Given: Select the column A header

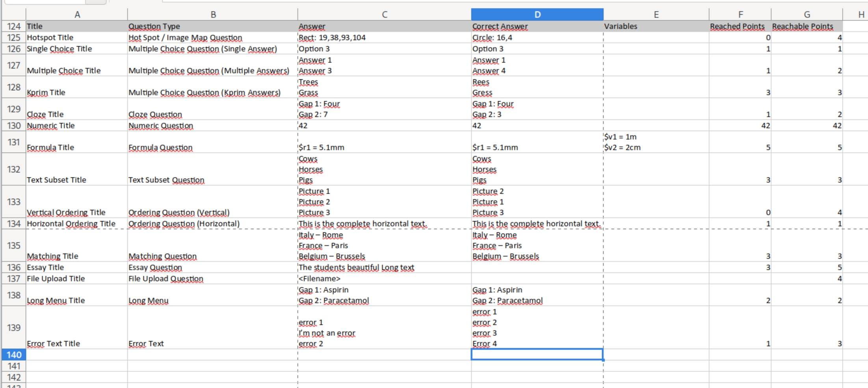Looking at the screenshot, I should 77,14.
